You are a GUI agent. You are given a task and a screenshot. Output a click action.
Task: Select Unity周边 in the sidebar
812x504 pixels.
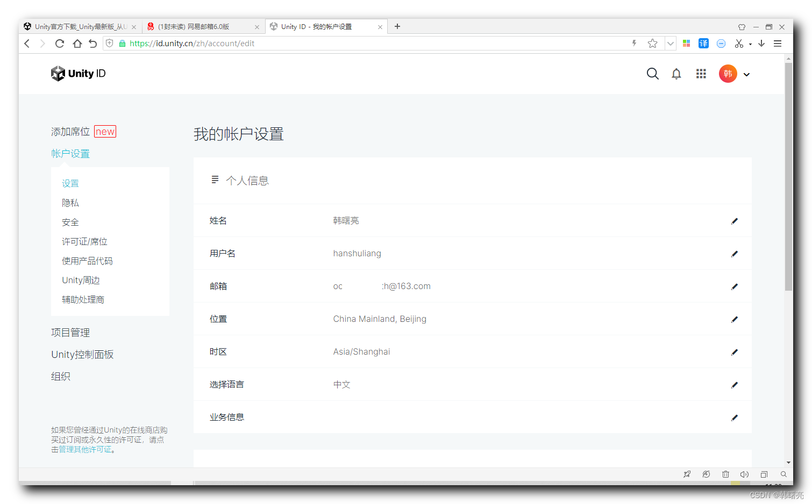point(81,280)
